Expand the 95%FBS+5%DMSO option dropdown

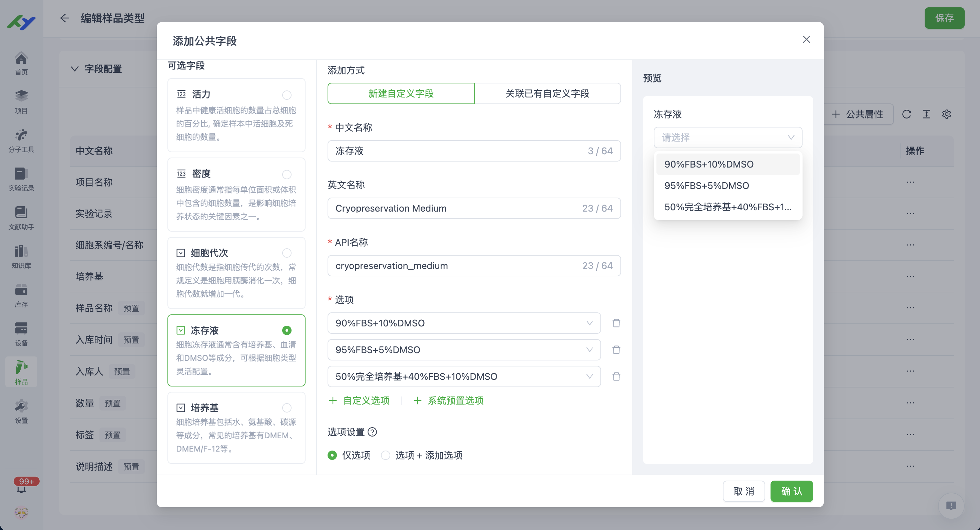(589, 349)
